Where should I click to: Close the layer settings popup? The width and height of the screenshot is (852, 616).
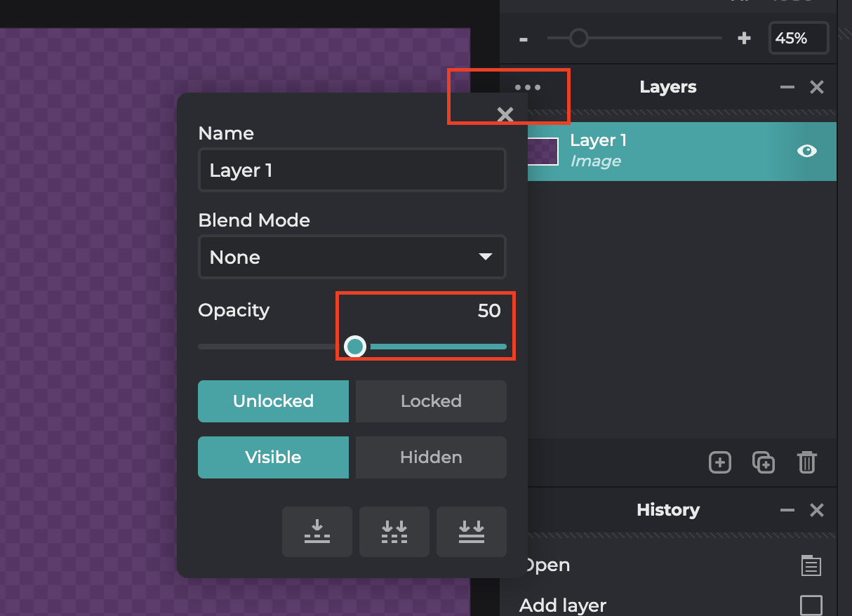point(505,114)
